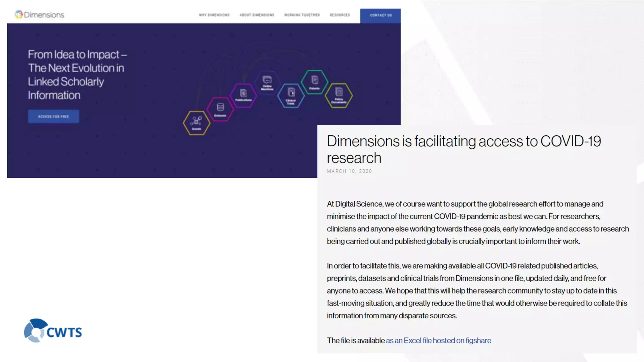644x362 pixels.
Task: Click the Dimensions logo in header
Action: pyautogui.click(x=39, y=15)
